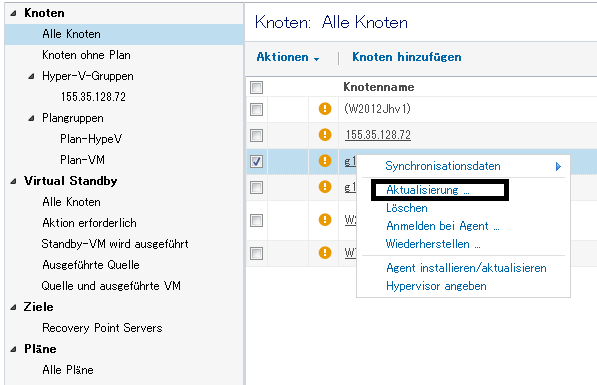Click the (W2012Jhv1) node name text
This screenshot has height=385, width=597.
(x=377, y=109)
